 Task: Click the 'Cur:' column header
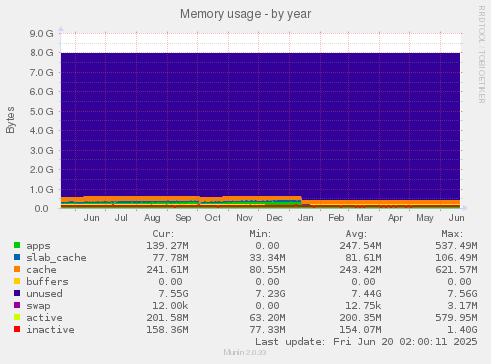pos(163,234)
